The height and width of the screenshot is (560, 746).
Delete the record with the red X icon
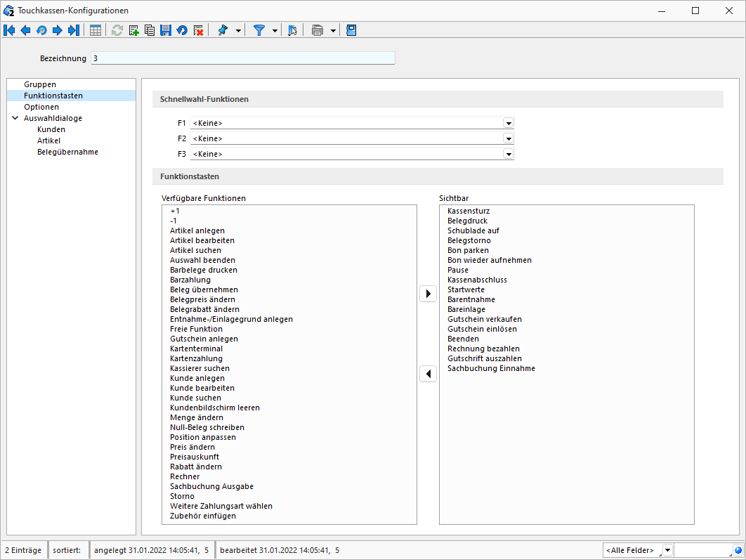[x=198, y=30]
